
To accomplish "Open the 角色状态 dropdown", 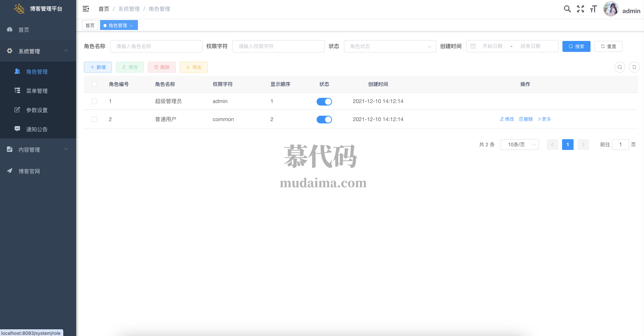I will (390, 46).
